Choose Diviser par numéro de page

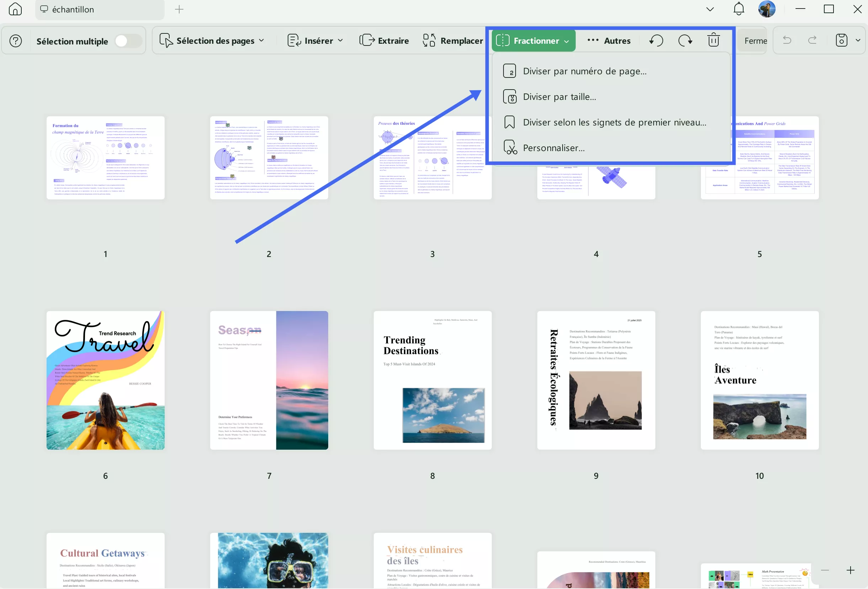[x=585, y=71]
